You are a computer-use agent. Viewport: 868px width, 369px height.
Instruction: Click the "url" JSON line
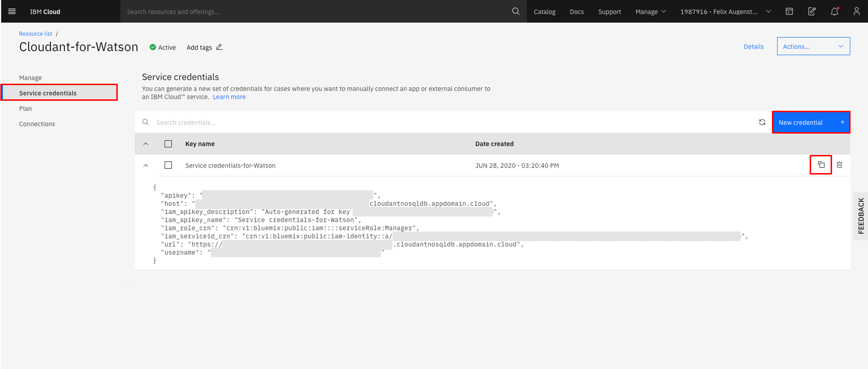(x=342, y=244)
